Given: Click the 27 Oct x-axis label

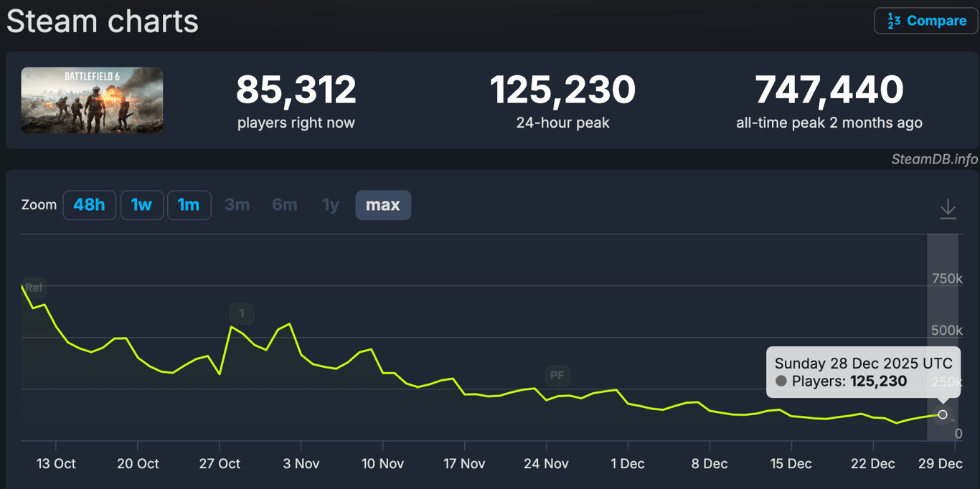Looking at the screenshot, I should point(220,464).
